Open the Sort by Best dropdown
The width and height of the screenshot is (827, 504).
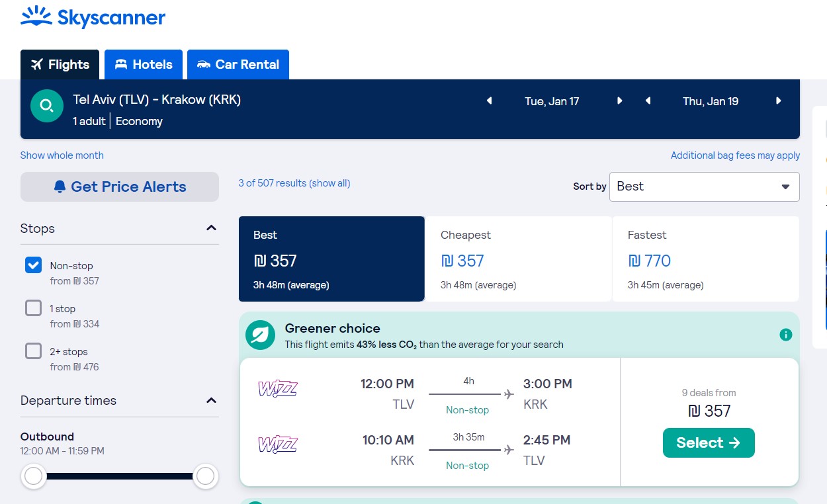[x=705, y=187]
